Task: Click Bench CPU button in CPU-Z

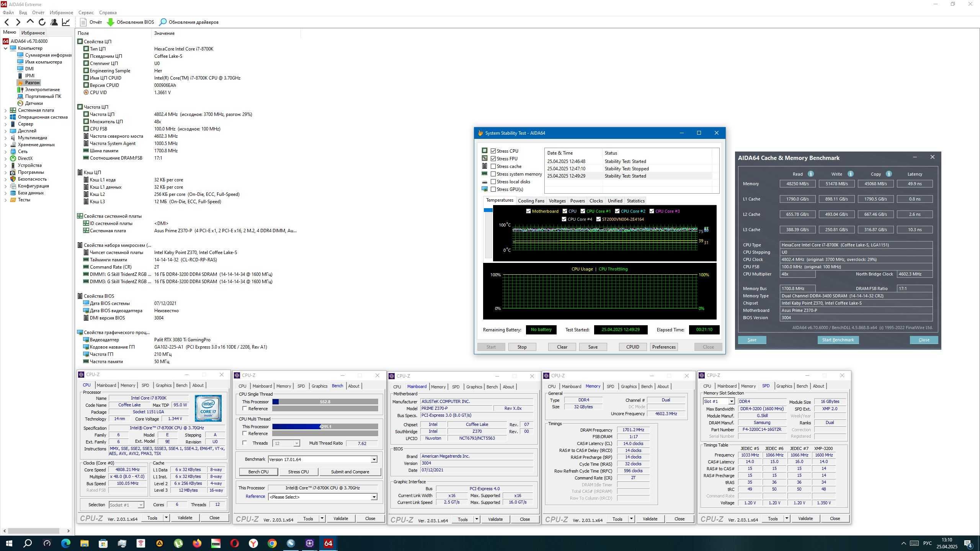Action: point(258,472)
